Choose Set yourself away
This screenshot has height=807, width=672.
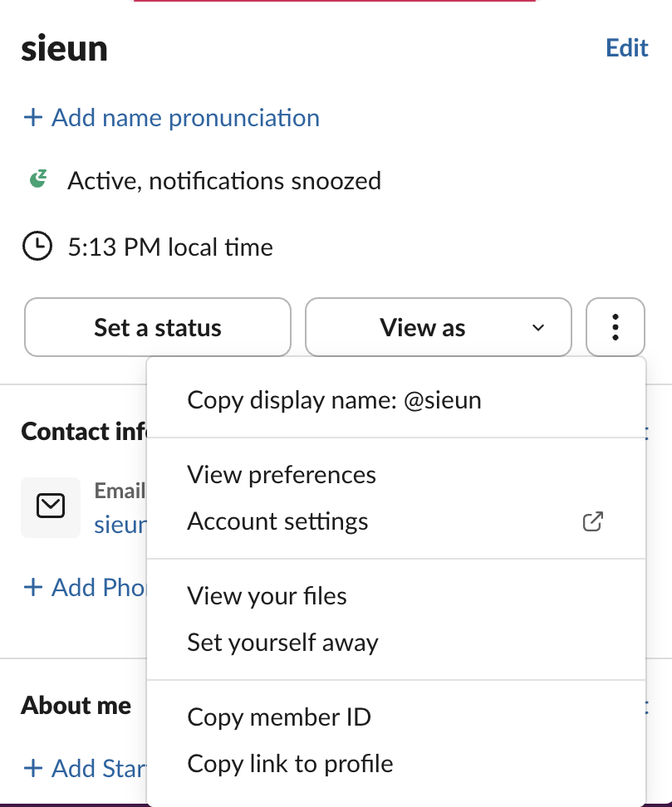(396, 643)
